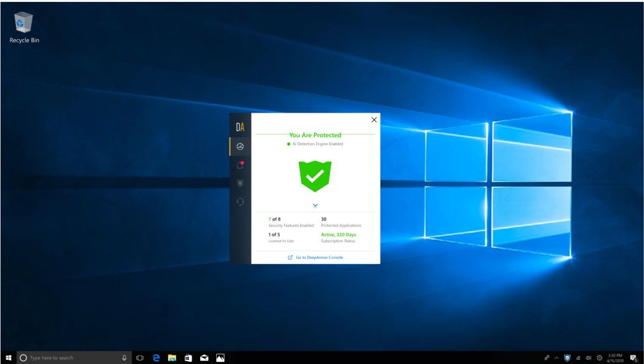
Task: Click 'AI Detection Engine Enabled' status text
Action: [317, 144]
